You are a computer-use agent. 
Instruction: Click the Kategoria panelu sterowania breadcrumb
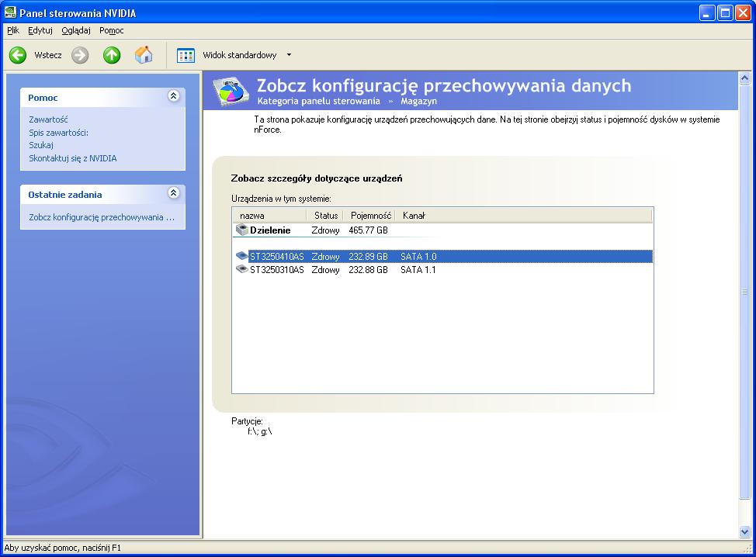319,101
